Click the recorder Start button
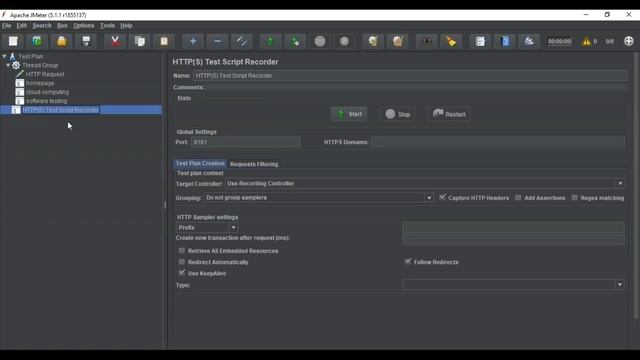Viewport: 640px width, 360px height. pyautogui.click(x=349, y=114)
